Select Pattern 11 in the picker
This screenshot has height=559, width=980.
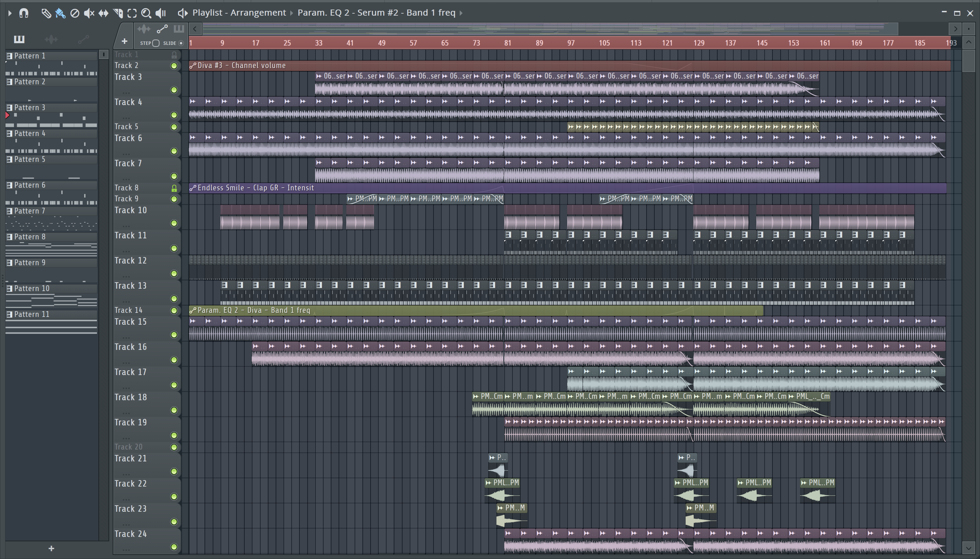[x=51, y=315]
